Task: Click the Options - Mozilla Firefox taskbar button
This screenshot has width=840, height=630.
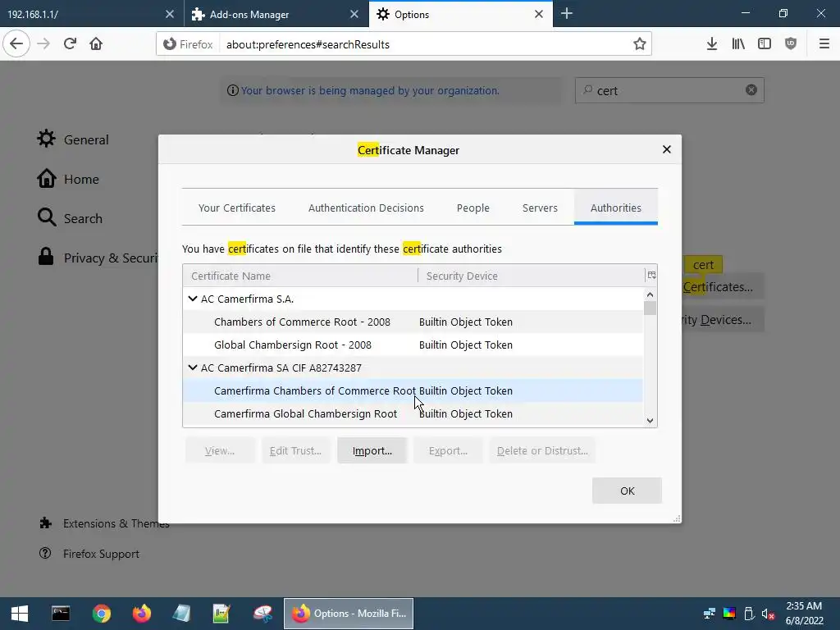Action: tap(349, 614)
